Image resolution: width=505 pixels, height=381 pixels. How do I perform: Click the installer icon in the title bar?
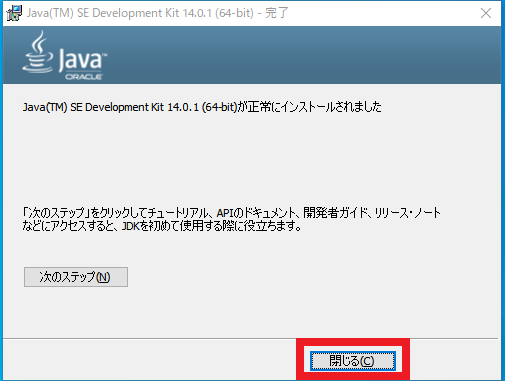[x=14, y=13]
